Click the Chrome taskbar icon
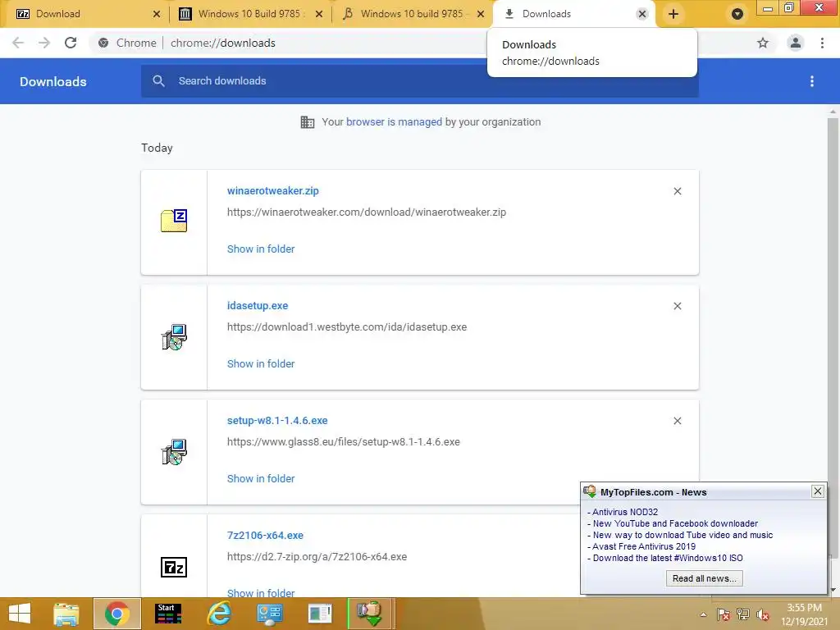Screen dimensions: 840x630 116,614
